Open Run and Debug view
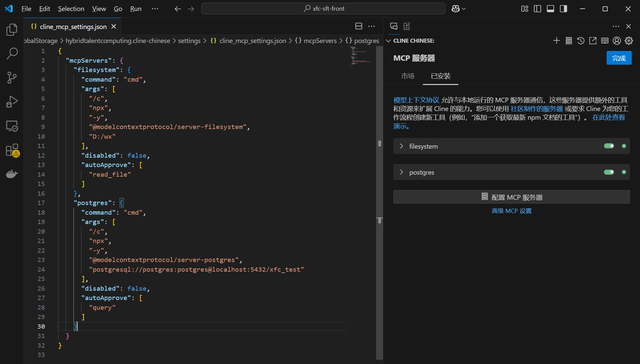This screenshot has height=364, width=640. tap(12, 102)
